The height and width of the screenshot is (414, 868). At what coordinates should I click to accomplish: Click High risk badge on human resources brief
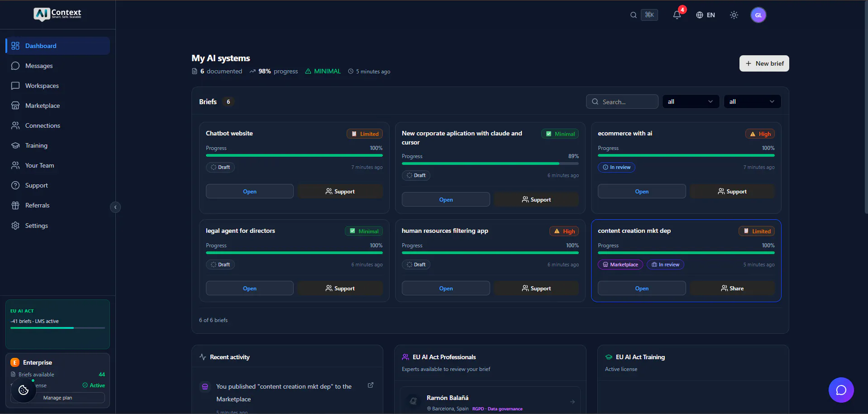[x=564, y=231]
